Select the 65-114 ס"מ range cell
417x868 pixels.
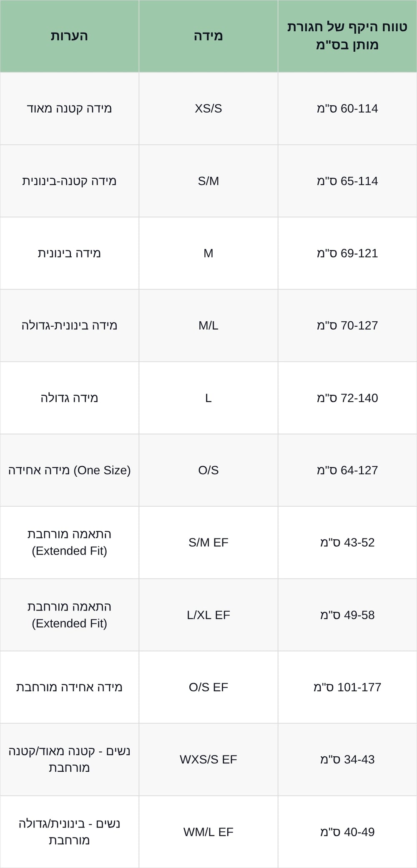(347, 181)
